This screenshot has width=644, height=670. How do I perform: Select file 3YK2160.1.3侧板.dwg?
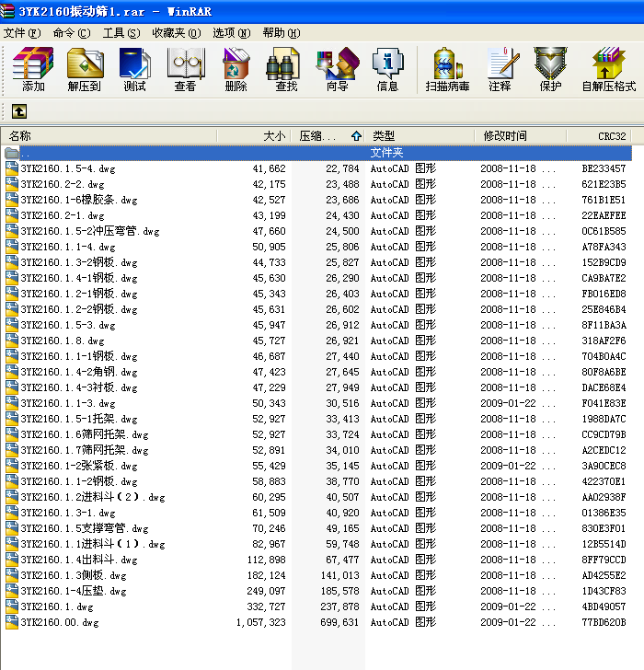click(x=74, y=575)
